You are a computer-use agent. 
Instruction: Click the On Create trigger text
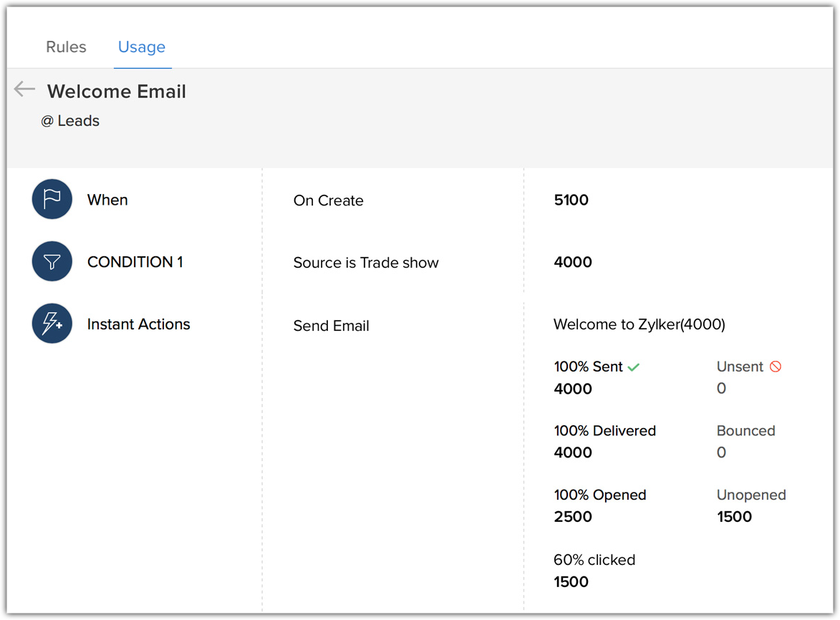(328, 201)
